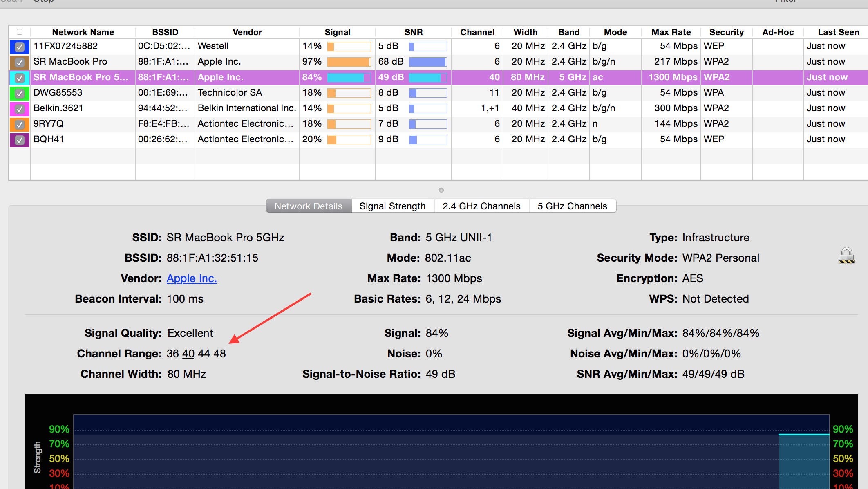This screenshot has height=489, width=868.
Task: Open the Apple Inc. vendor link
Action: tap(192, 278)
